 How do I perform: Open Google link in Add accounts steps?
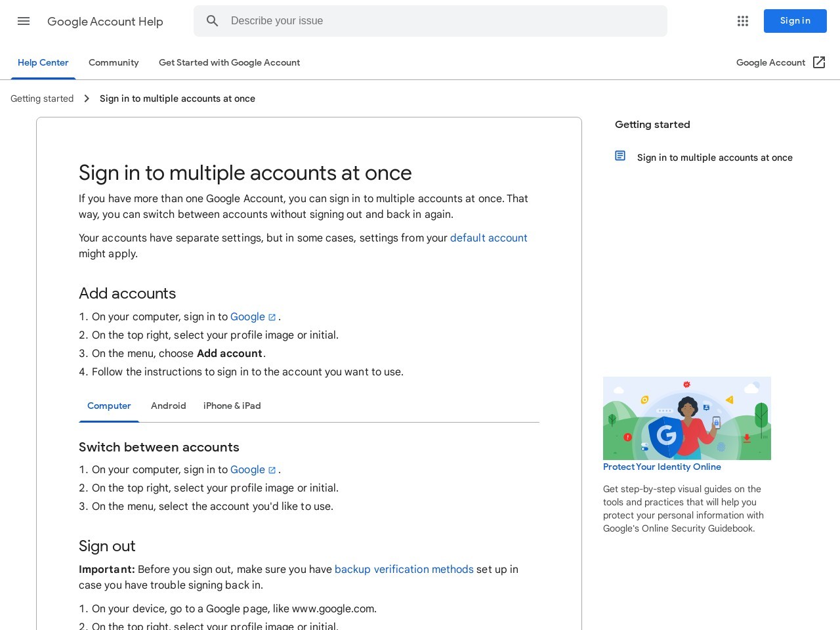(247, 316)
